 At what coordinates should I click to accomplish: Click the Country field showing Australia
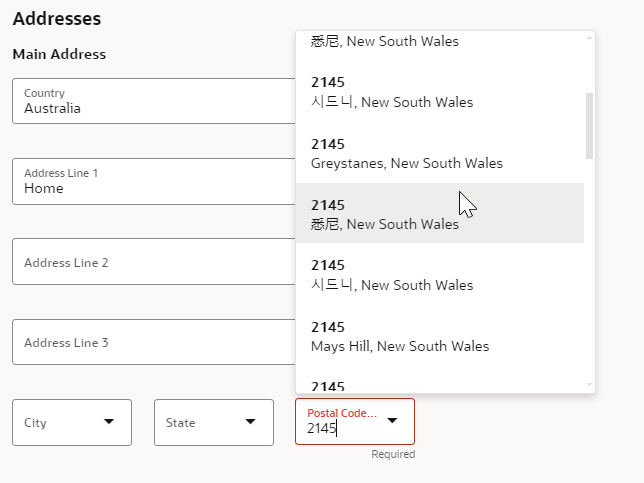point(154,101)
